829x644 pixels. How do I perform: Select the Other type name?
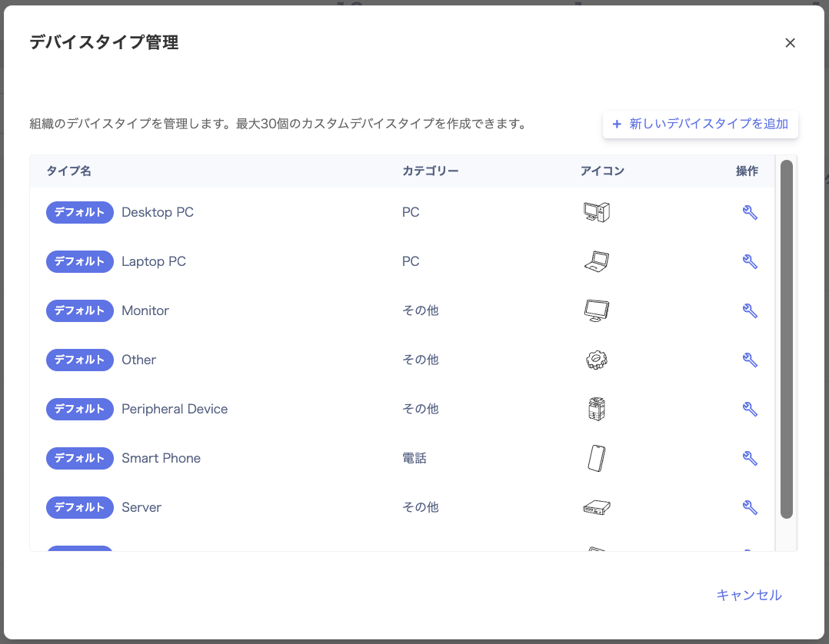pos(139,360)
